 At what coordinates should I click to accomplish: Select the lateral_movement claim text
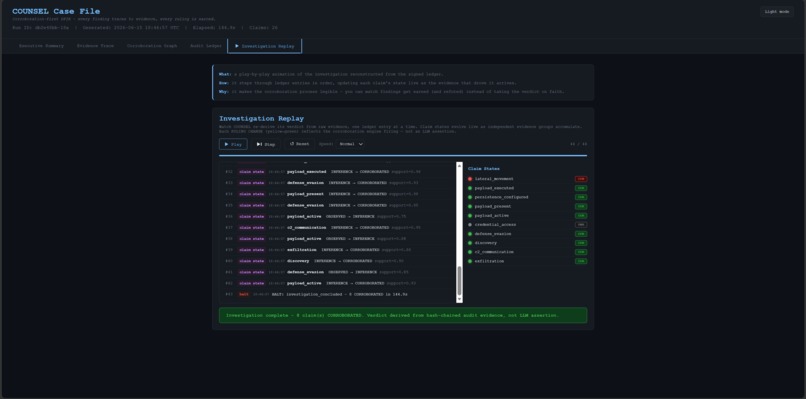494,179
